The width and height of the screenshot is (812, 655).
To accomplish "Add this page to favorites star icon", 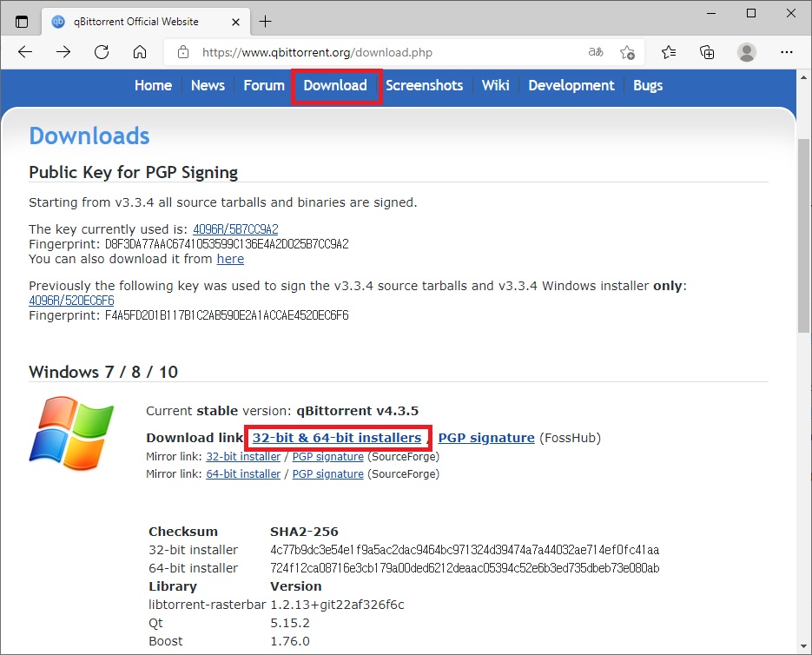I will coord(627,52).
